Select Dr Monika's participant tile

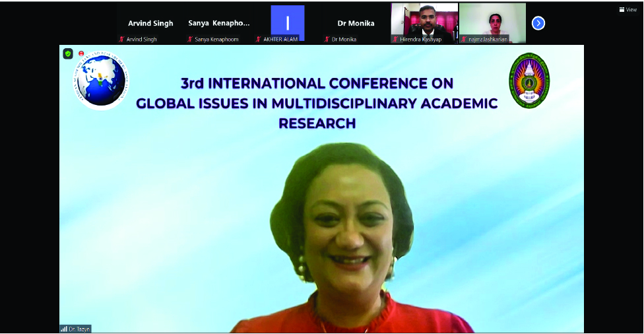[x=356, y=23]
